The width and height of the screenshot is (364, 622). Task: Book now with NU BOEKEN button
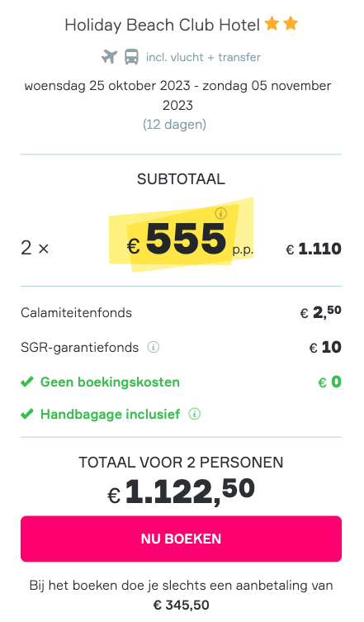pyautogui.click(x=182, y=539)
